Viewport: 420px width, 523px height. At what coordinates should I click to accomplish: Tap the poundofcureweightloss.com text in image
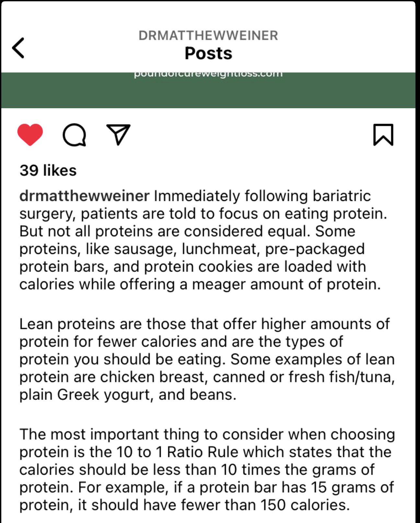[x=208, y=74]
